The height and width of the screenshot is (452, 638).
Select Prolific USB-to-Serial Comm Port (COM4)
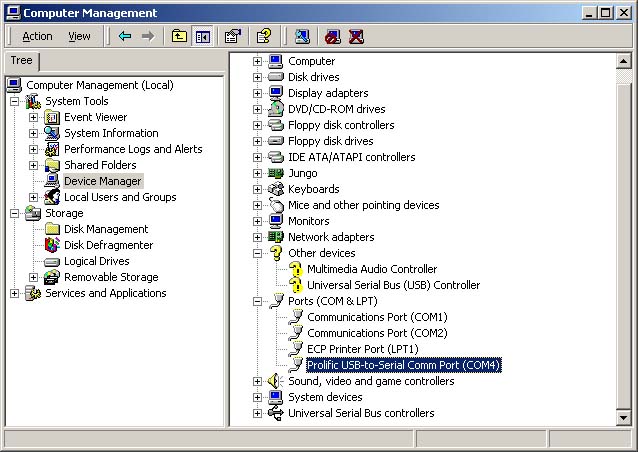403,365
